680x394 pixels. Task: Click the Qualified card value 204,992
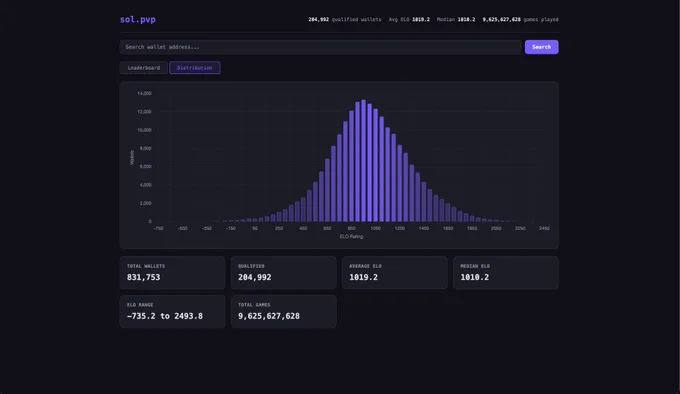255,277
